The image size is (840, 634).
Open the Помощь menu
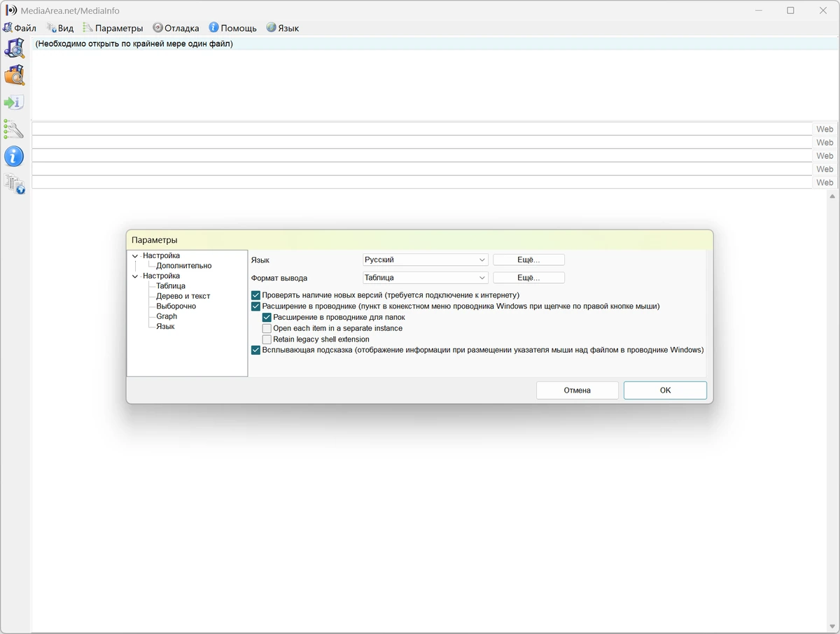tap(232, 28)
